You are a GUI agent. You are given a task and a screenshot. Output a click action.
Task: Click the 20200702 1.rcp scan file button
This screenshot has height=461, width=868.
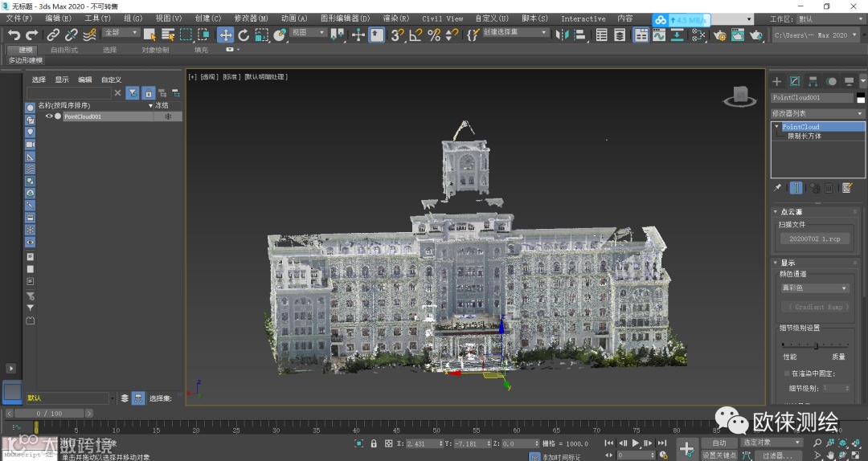click(815, 239)
